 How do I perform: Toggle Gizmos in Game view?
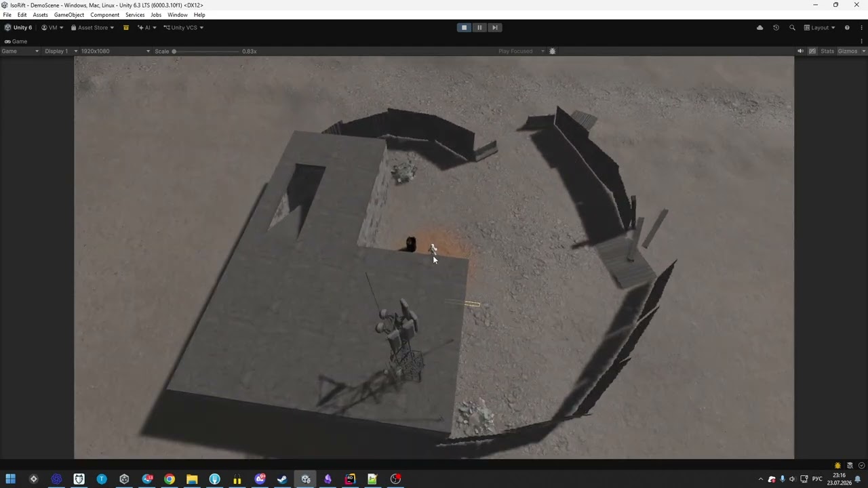pyautogui.click(x=847, y=52)
